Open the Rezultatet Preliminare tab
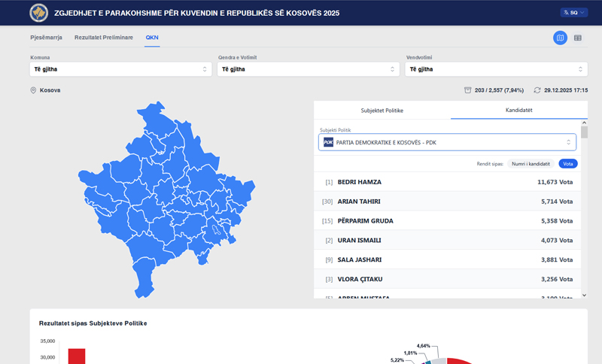 [104, 38]
